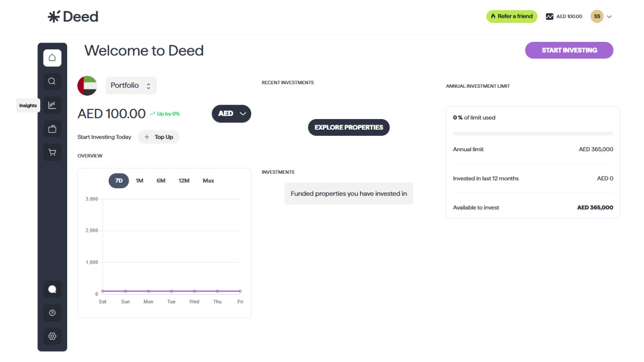This screenshot has height=362, width=644.
Task: Click the 'AED 0' invested value
Action: 605,179
